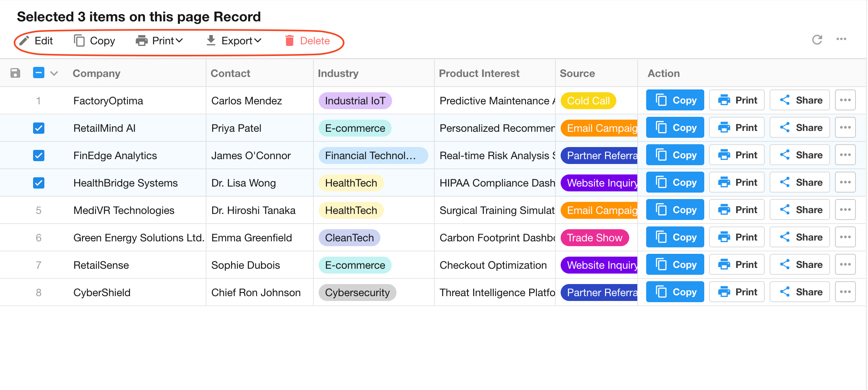The width and height of the screenshot is (868, 390).
Task: Click the Industry column header
Action: pos(338,73)
